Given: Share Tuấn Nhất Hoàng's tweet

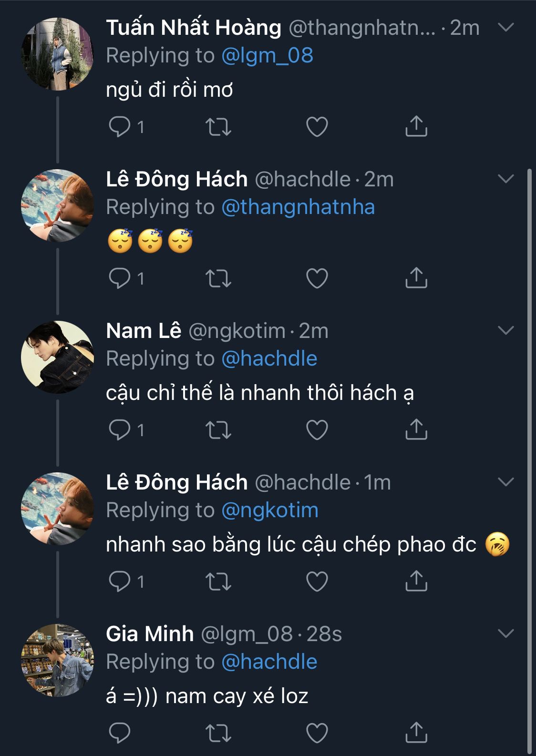Looking at the screenshot, I should pyautogui.click(x=416, y=126).
